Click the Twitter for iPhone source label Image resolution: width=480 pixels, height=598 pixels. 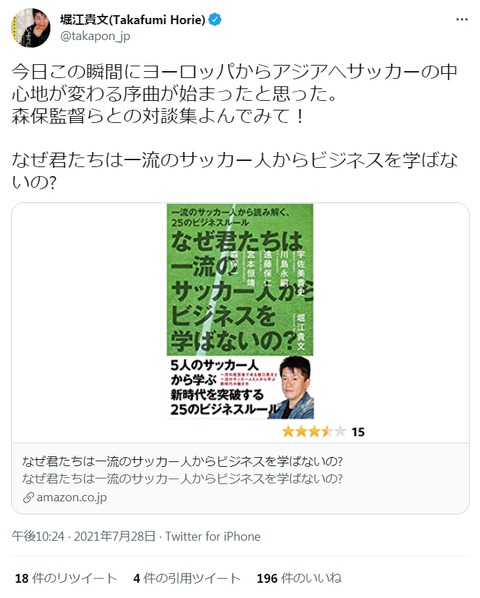(x=213, y=536)
